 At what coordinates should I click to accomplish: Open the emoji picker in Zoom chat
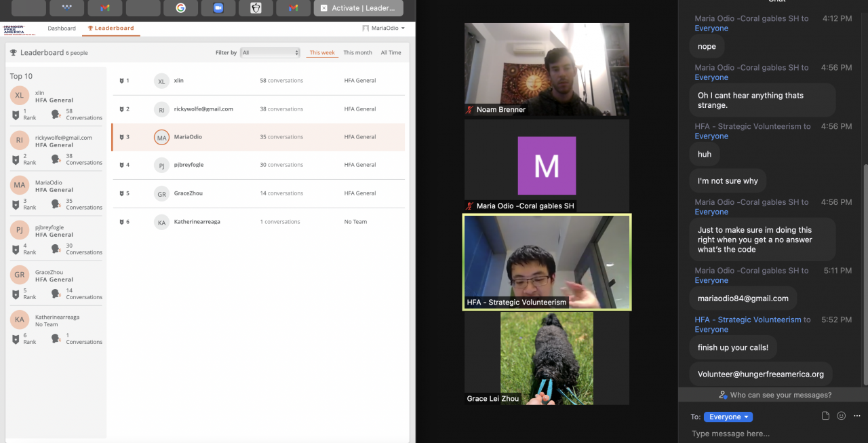[x=842, y=416]
